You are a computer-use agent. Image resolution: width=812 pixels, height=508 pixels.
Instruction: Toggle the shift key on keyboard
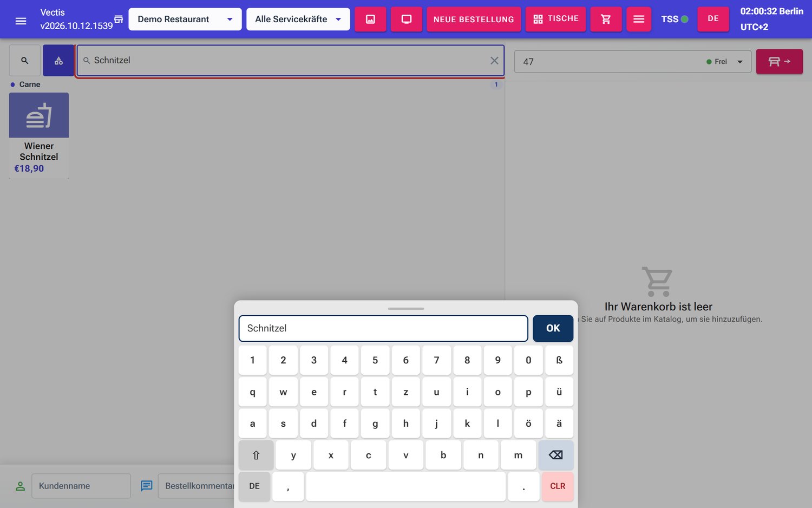(x=256, y=455)
